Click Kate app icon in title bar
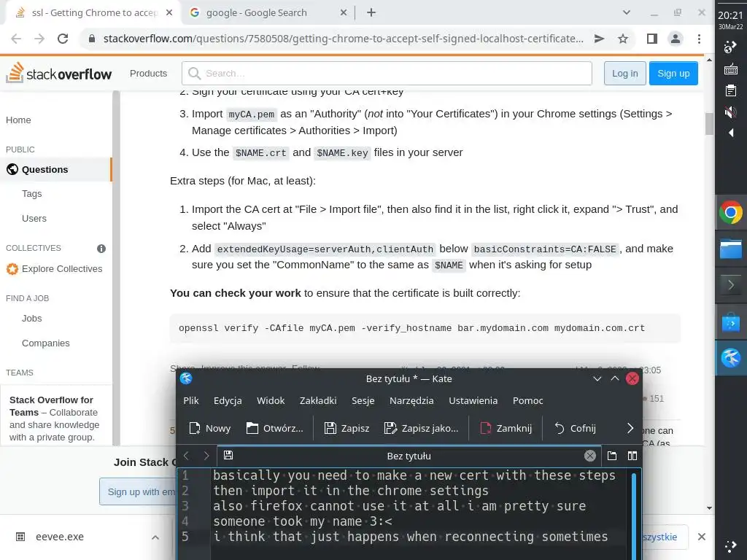The width and height of the screenshot is (747, 560). tap(186, 378)
